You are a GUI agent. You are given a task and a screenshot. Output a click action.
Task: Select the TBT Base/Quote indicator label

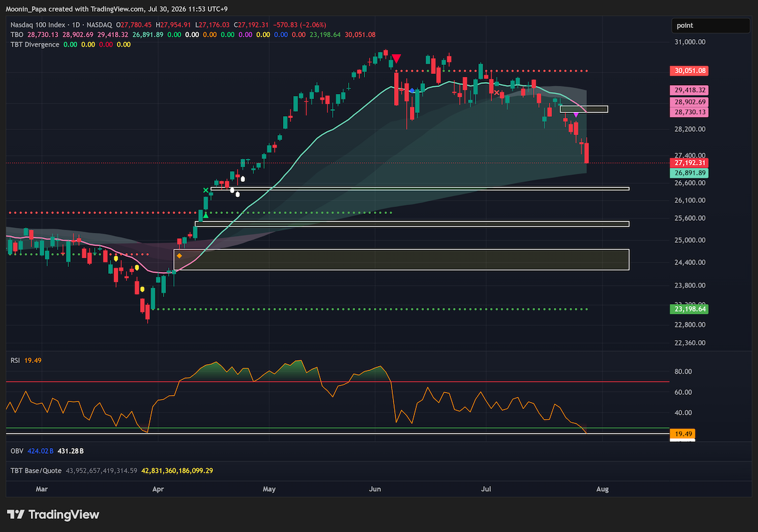33,471
